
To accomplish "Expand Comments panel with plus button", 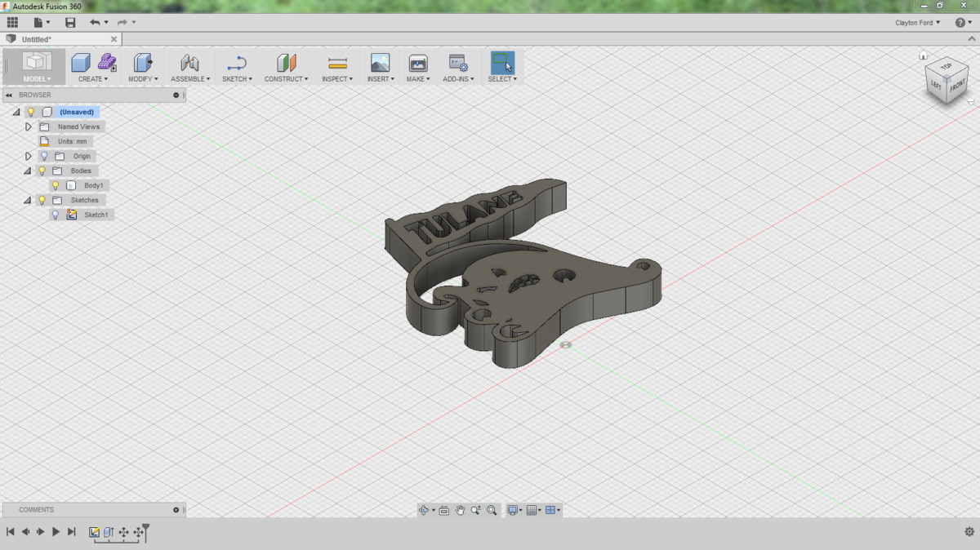I will 176,510.
